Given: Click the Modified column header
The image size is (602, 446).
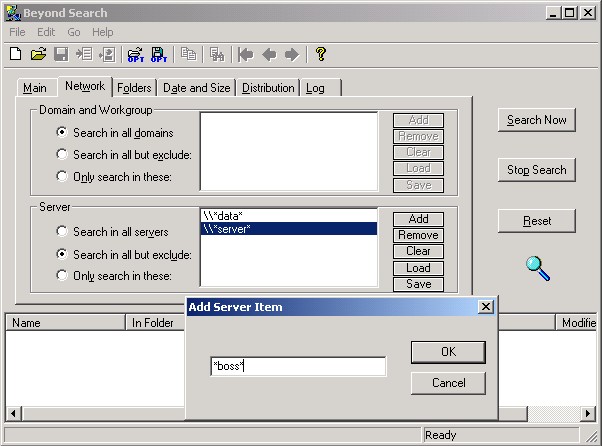Looking at the screenshot, I should tap(576, 323).
